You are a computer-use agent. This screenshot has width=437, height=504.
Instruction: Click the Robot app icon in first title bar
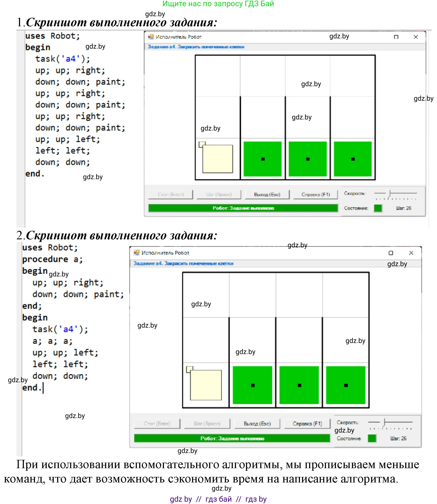151,37
